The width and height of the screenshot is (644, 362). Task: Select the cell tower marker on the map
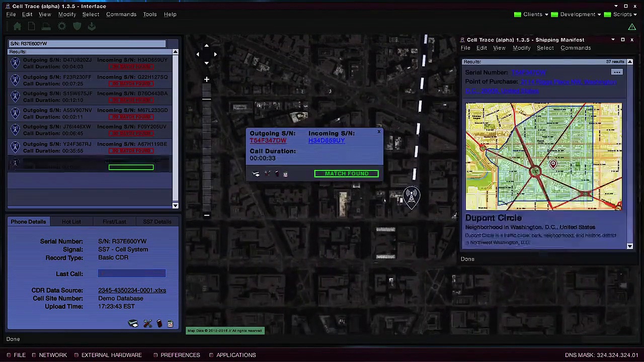click(411, 197)
